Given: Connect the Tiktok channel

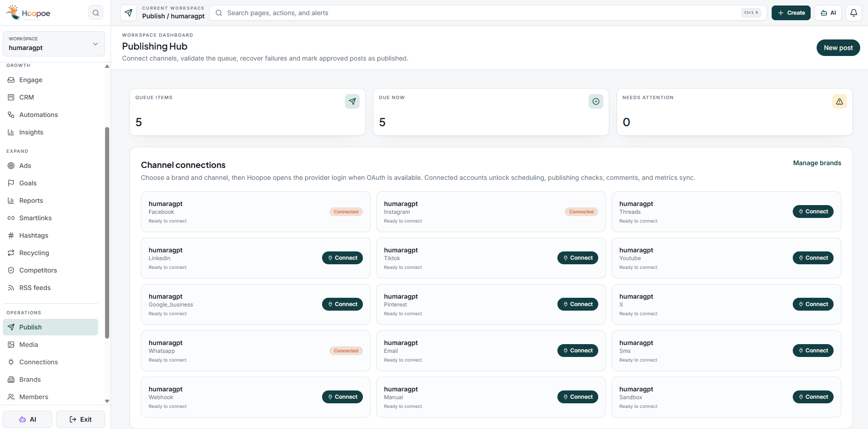Looking at the screenshot, I should pyautogui.click(x=578, y=258).
